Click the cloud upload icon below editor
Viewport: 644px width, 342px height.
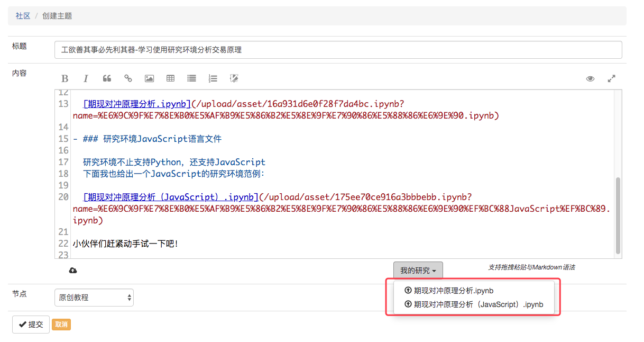[73, 271]
